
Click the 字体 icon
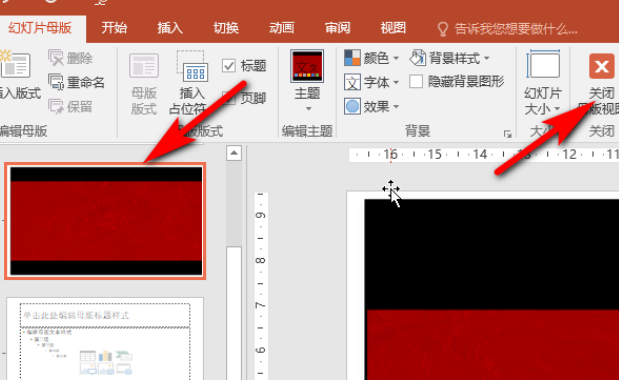point(352,82)
